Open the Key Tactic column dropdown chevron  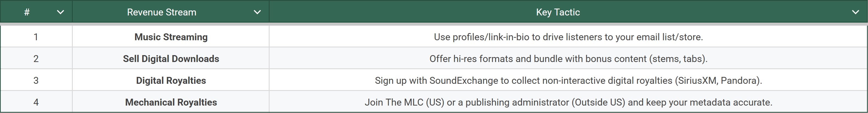click(x=855, y=12)
